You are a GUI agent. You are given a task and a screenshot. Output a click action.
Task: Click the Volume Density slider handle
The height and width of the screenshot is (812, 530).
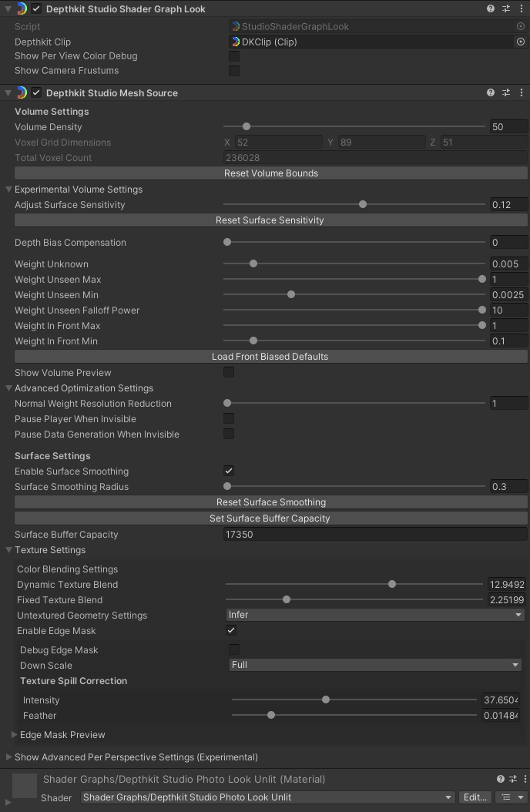247,127
